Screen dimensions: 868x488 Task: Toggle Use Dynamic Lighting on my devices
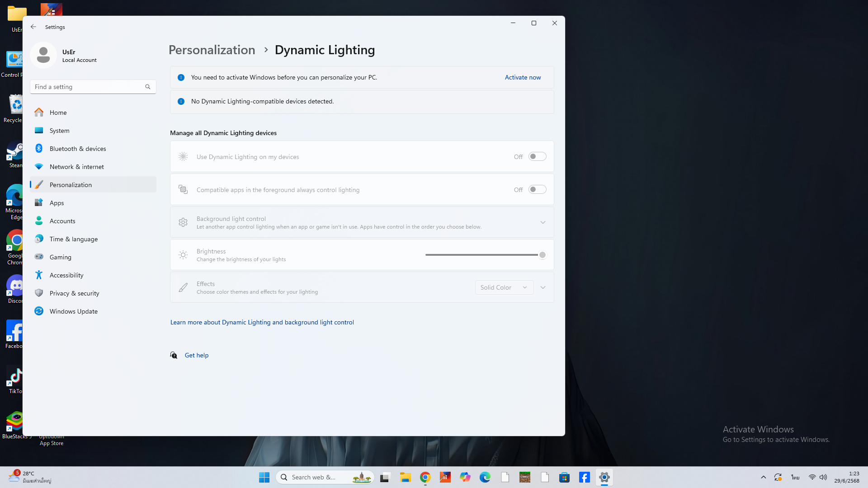537,156
